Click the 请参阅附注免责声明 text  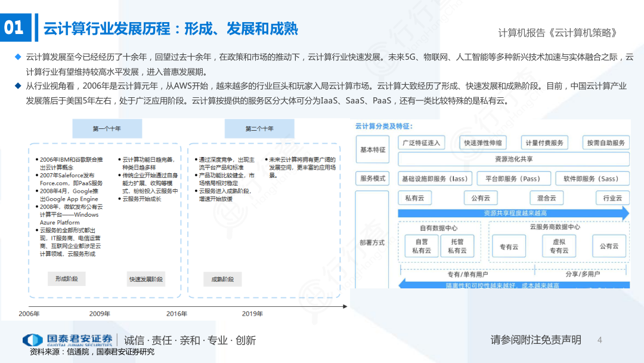(536, 340)
